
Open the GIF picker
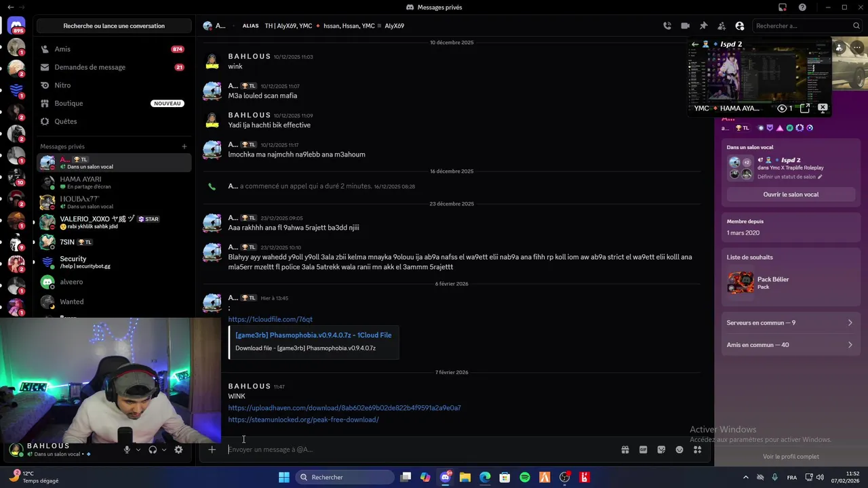pyautogui.click(x=644, y=449)
